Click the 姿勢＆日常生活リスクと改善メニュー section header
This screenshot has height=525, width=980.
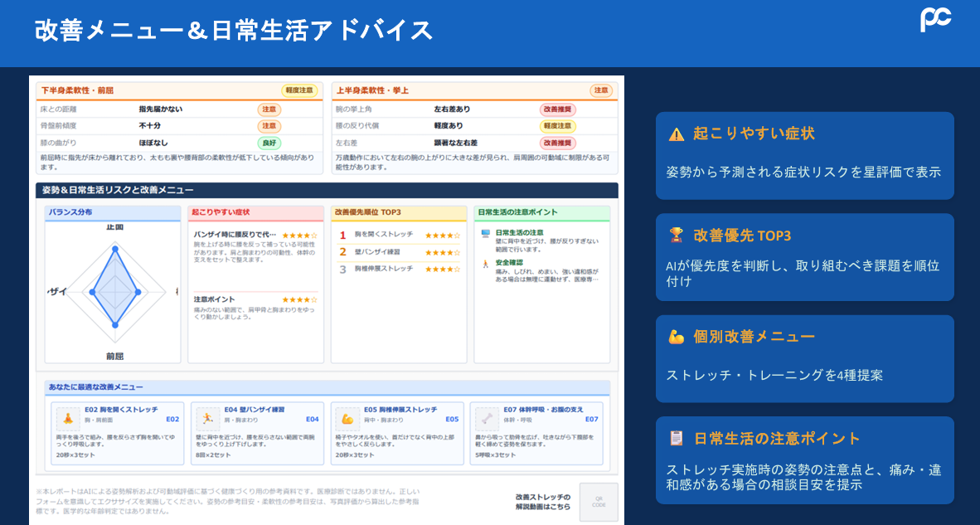(327, 190)
